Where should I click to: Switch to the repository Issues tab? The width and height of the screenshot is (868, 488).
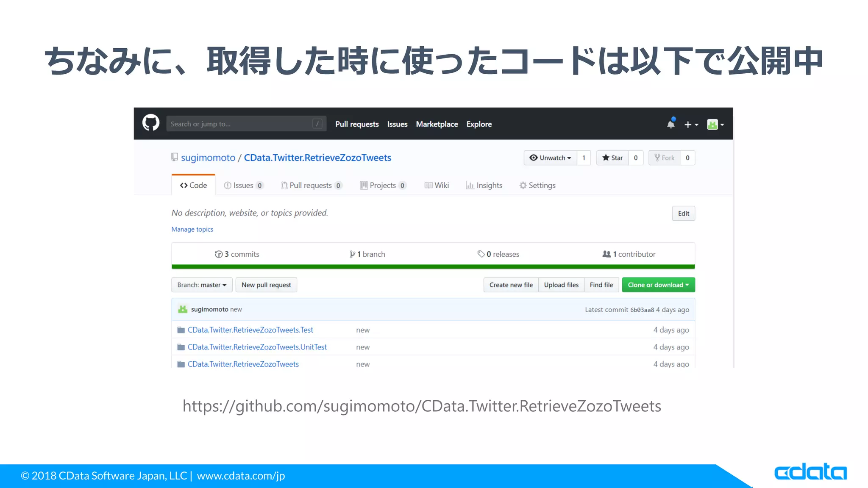pyautogui.click(x=243, y=186)
